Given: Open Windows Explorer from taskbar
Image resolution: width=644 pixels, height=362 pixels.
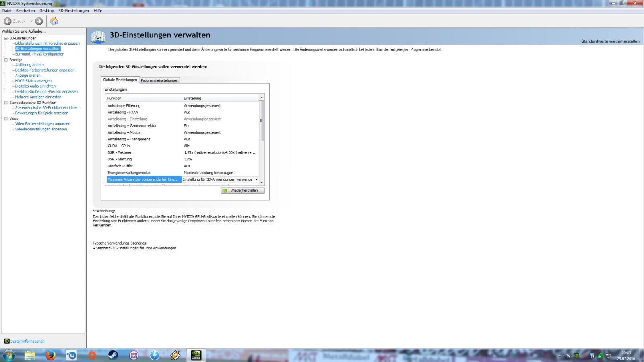Looking at the screenshot, I should point(30,356).
